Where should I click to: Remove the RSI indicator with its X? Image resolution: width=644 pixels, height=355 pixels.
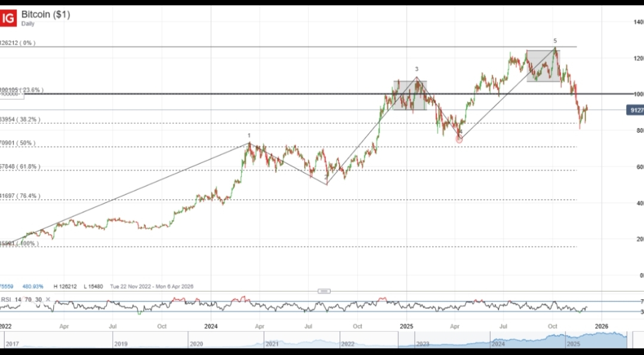click(48, 300)
